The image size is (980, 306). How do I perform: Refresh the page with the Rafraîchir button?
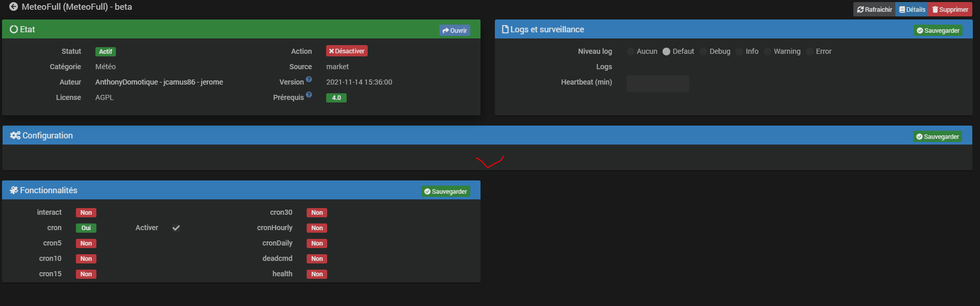874,9
